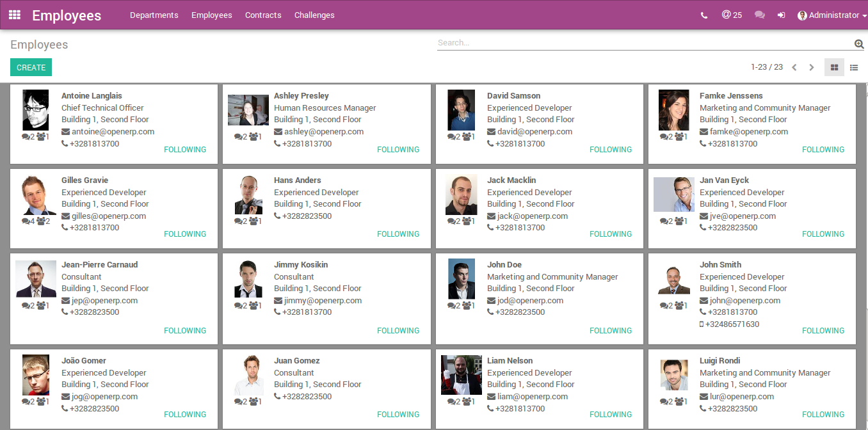Image resolution: width=868 pixels, height=430 pixels.
Task: Click the CREATE button
Action: pyautogui.click(x=31, y=67)
